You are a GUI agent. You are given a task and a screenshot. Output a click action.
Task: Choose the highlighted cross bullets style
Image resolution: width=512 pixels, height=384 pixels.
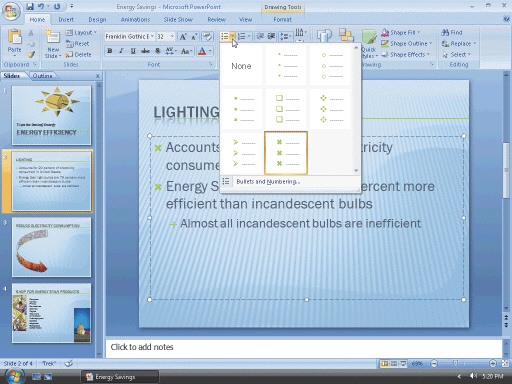(286, 153)
